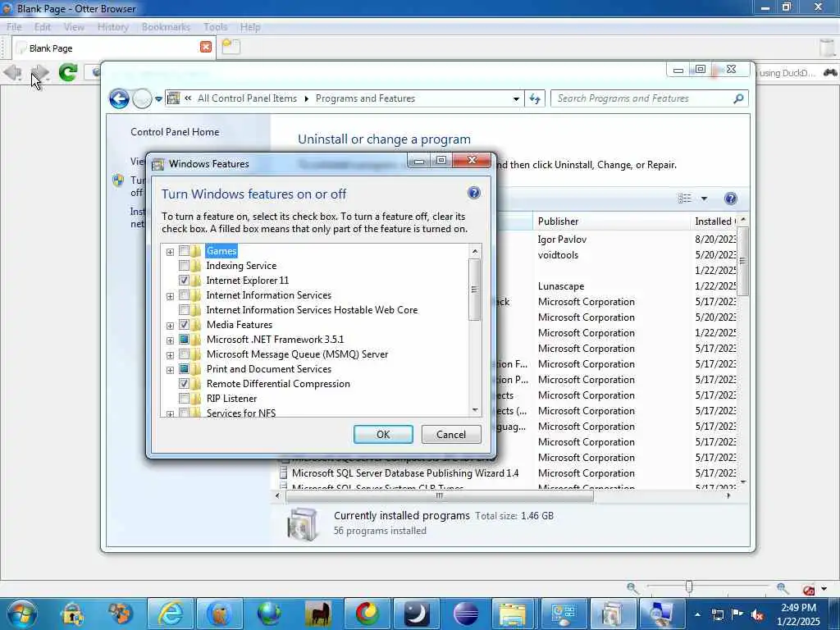840x630 pixels.
Task: Open help in Programs and Features window
Action: (730, 199)
